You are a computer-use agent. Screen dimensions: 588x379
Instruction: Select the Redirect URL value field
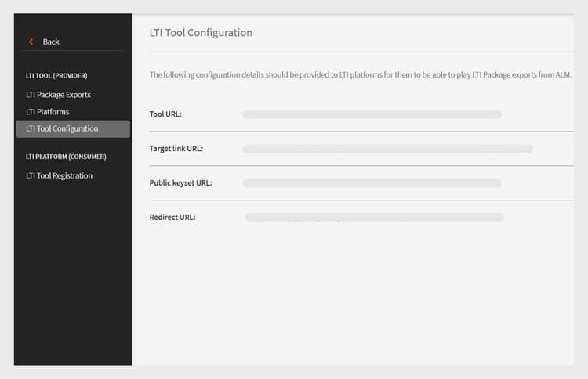point(374,217)
